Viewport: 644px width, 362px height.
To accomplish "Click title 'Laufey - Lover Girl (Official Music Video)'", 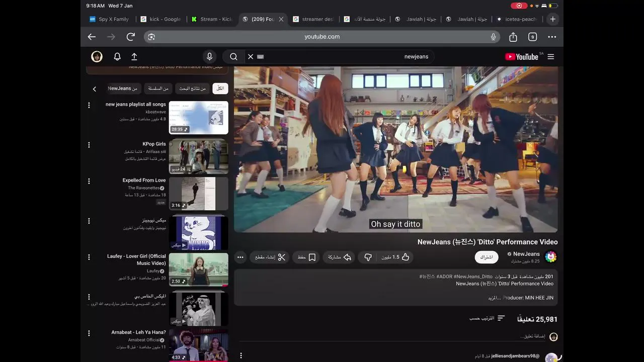I will click(136, 259).
